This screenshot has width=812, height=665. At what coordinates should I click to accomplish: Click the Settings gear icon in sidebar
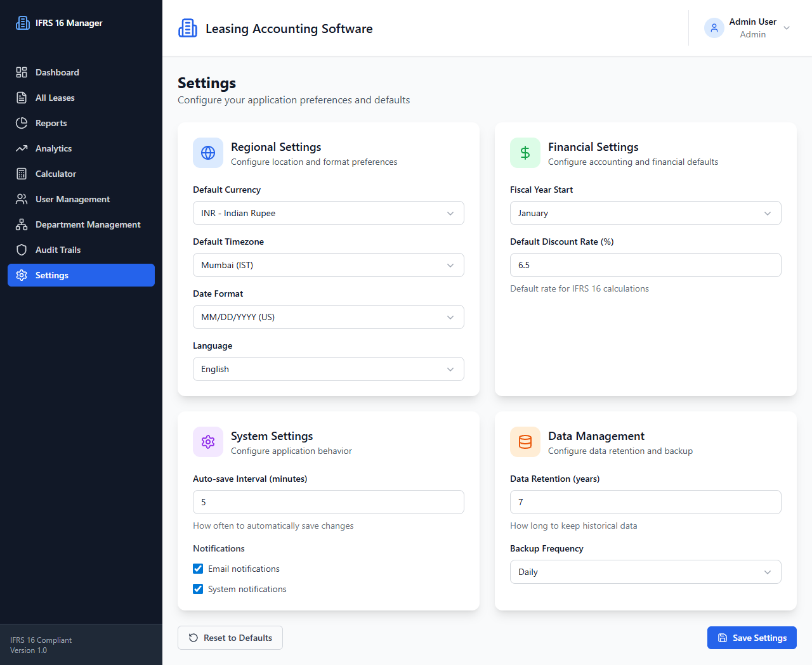[x=22, y=275]
